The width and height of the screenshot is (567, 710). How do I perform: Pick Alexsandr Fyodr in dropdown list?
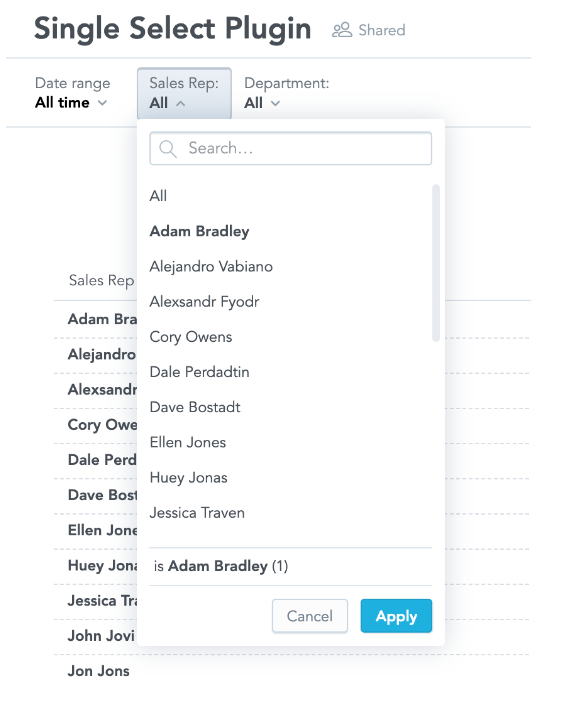(x=204, y=302)
